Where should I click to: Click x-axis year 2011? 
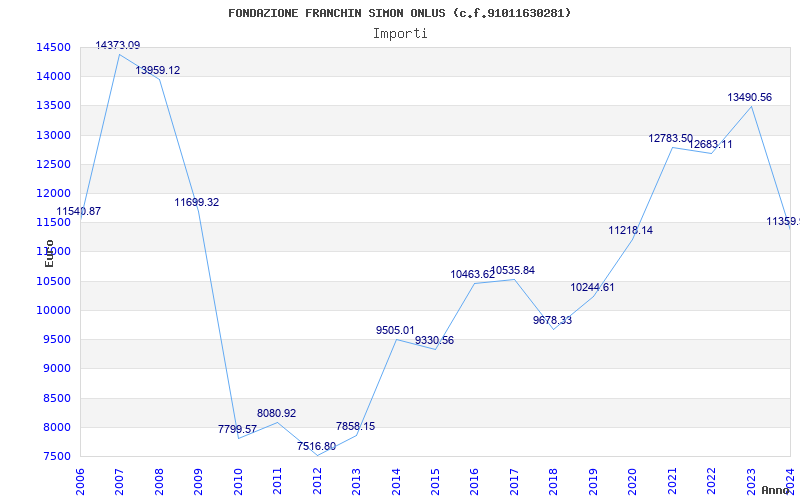click(278, 481)
